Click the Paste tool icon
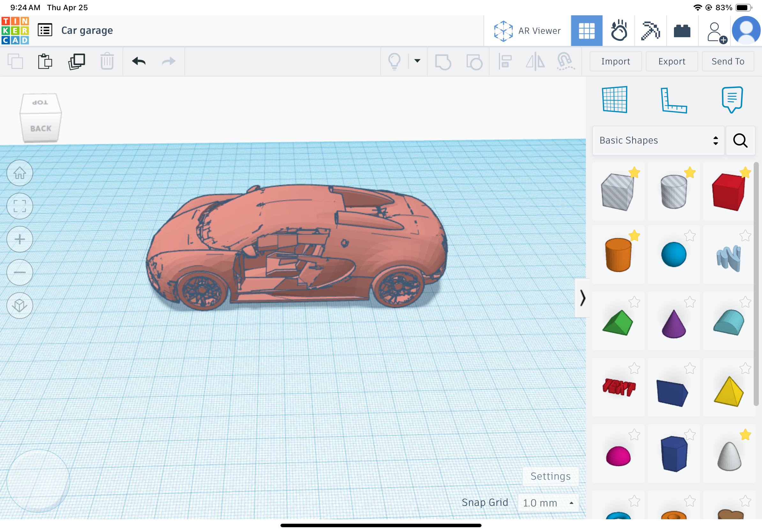This screenshot has height=532, width=762. 45,61
